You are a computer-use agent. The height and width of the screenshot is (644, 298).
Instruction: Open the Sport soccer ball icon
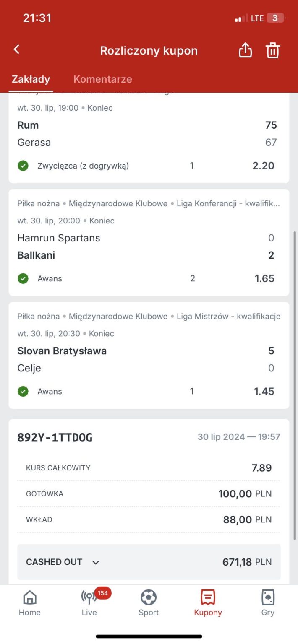click(x=149, y=597)
